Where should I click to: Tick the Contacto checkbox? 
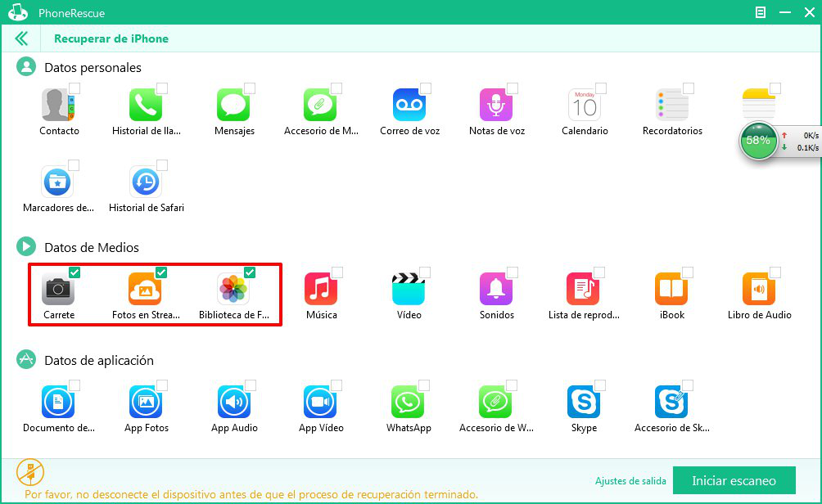pyautogui.click(x=75, y=88)
